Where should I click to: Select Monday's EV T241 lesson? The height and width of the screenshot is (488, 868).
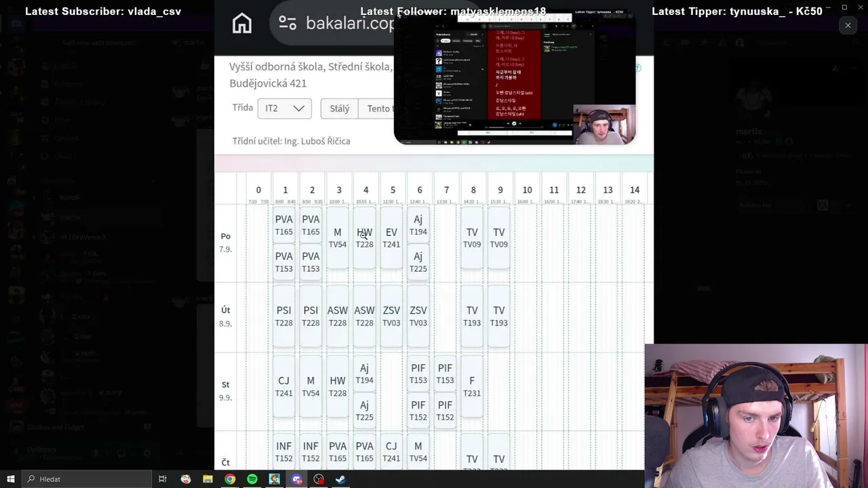pyautogui.click(x=391, y=238)
